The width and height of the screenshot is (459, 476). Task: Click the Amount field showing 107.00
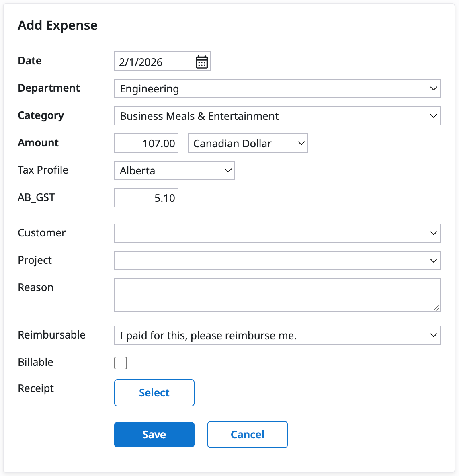[146, 144]
